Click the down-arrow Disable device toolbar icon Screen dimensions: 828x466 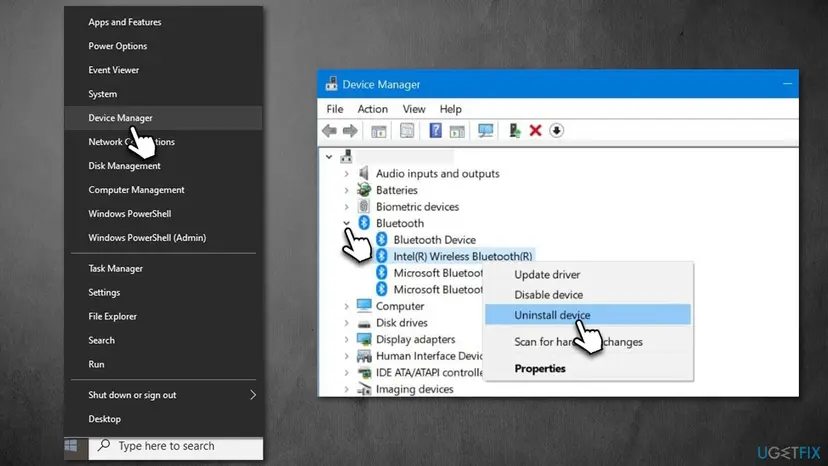pyautogui.click(x=557, y=131)
